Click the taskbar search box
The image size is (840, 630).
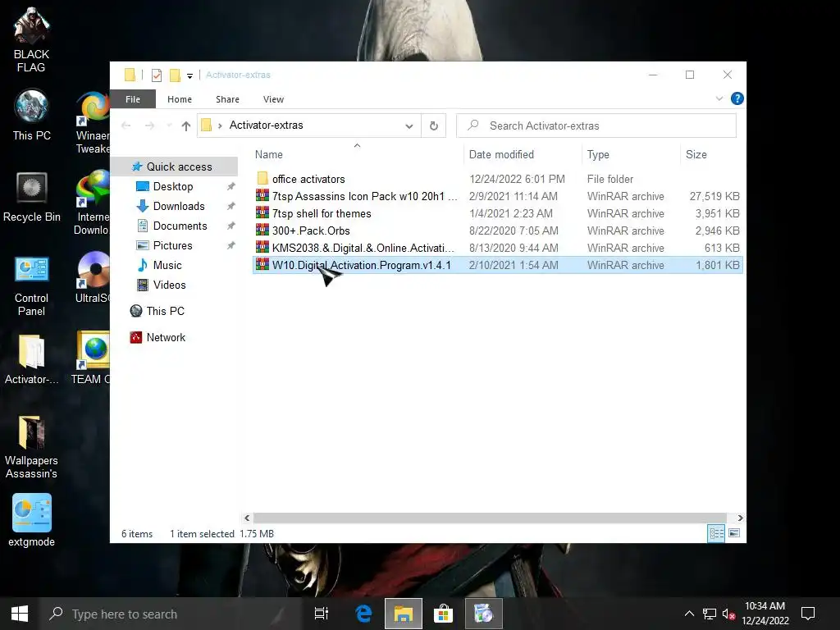(x=171, y=614)
